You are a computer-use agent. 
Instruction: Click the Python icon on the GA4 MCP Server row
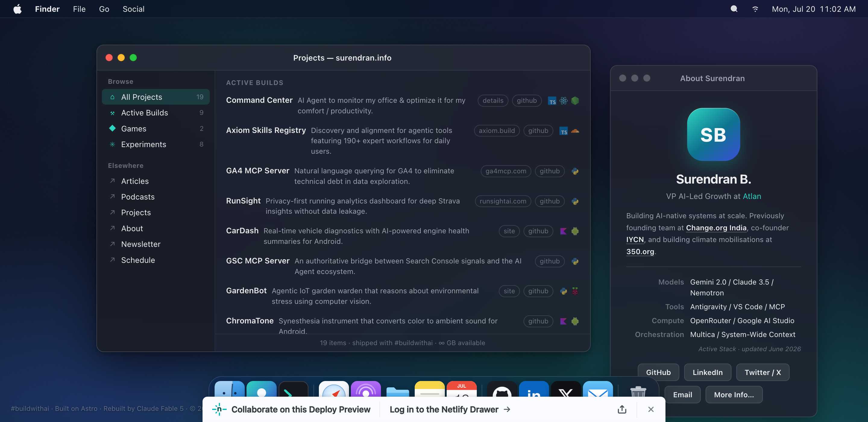(575, 171)
